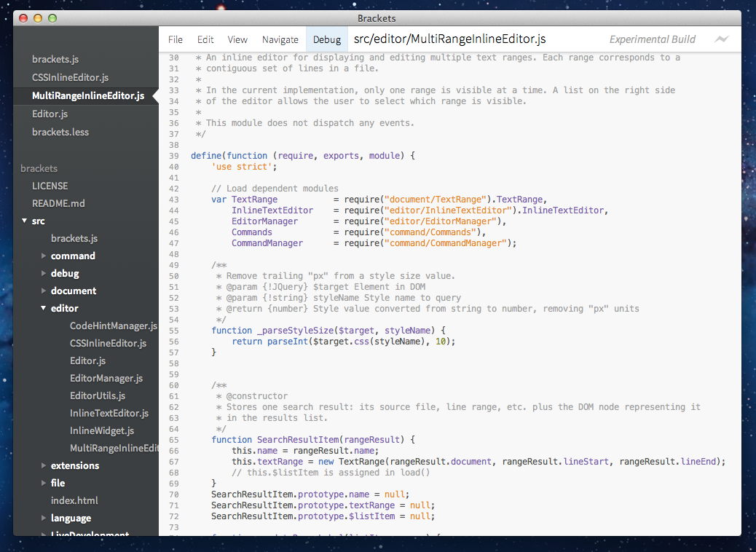Click the Experimental Build label
Viewport: 756px width, 552px height.
click(x=653, y=39)
